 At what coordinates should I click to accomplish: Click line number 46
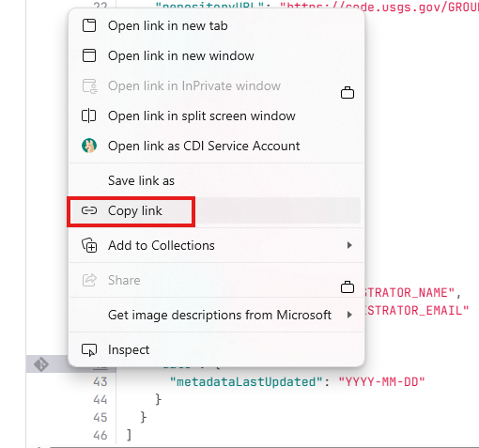click(100, 436)
